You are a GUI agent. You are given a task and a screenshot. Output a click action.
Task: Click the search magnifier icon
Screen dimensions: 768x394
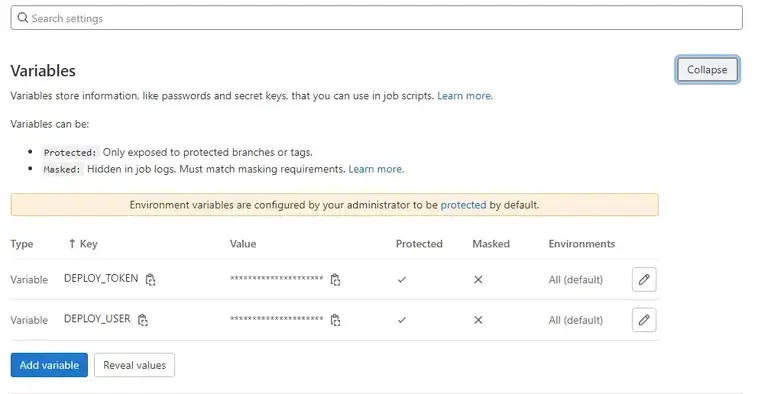[x=23, y=18]
